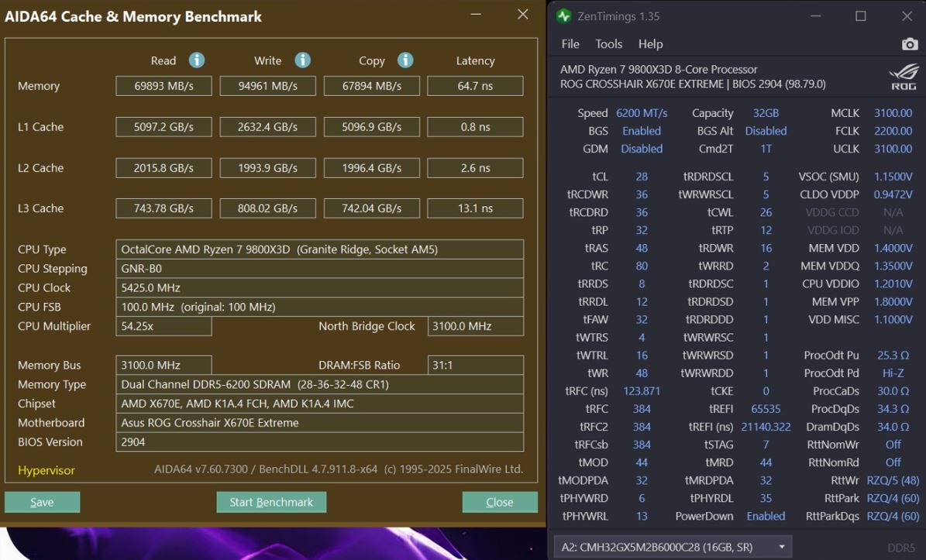
Task: Click the Memory Type field DDR5-6200
Action: pos(319,385)
